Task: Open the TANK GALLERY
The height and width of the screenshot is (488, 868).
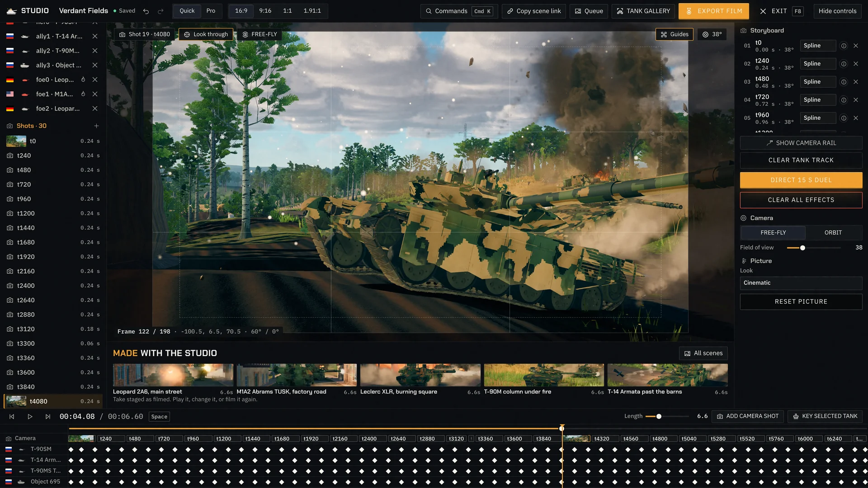Action: pyautogui.click(x=643, y=11)
